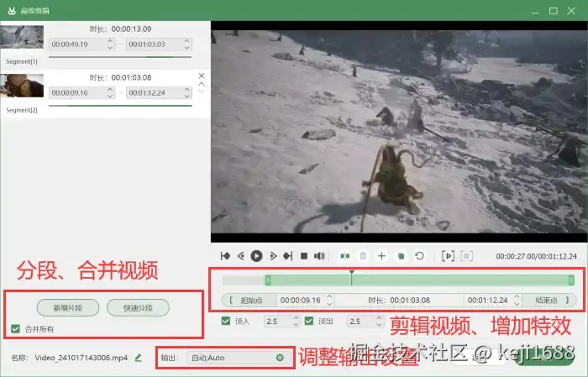
Task: Jump to the segment end point
Action: point(288,256)
